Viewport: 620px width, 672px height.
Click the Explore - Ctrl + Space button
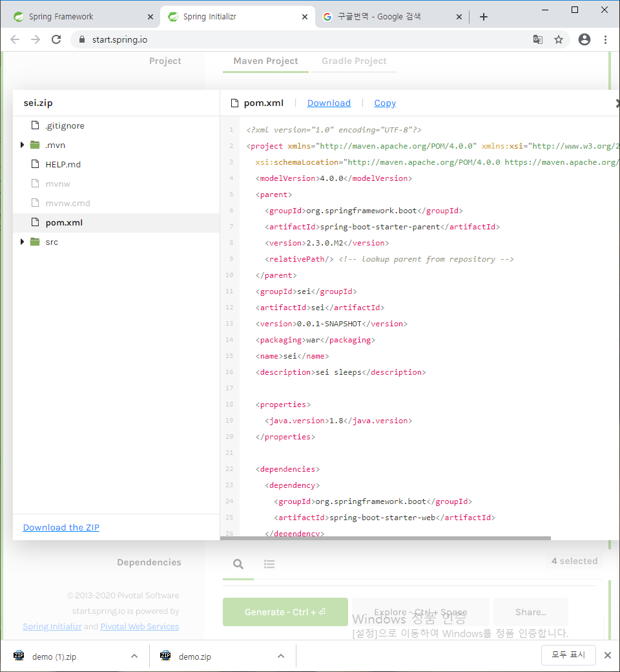point(420,612)
